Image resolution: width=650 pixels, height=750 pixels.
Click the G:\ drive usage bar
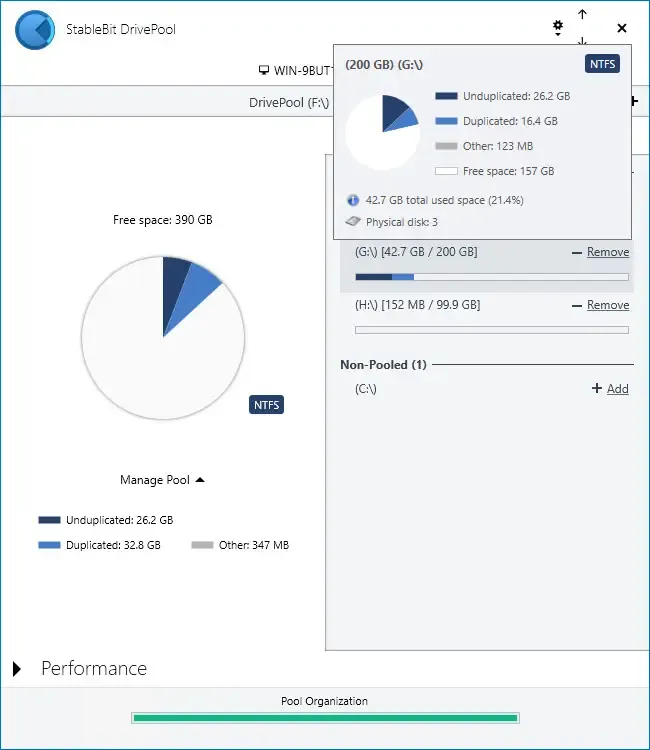(x=492, y=277)
